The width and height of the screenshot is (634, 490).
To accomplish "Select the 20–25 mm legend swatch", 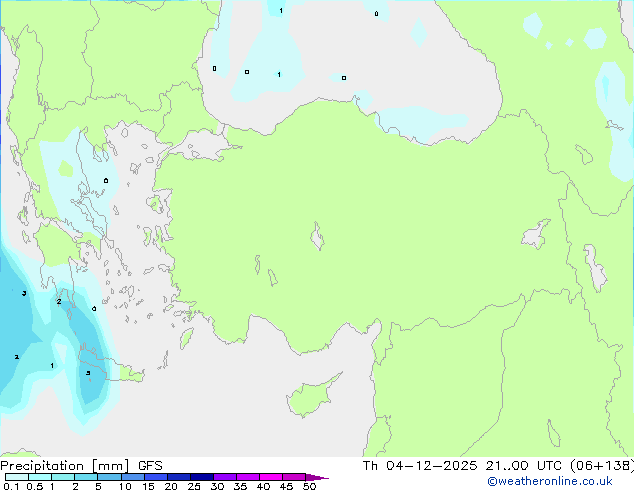I will click(178, 477).
